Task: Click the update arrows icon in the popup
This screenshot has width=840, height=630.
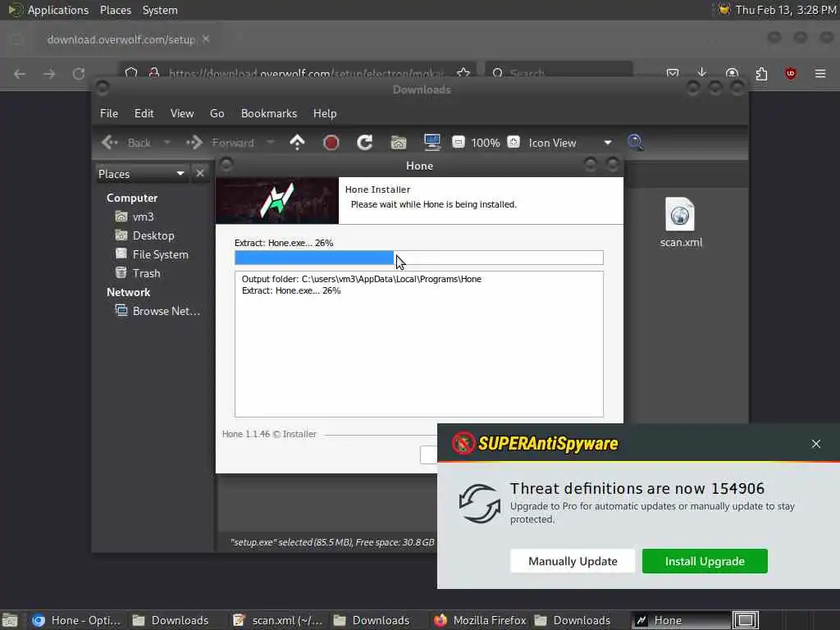Action: click(479, 503)
